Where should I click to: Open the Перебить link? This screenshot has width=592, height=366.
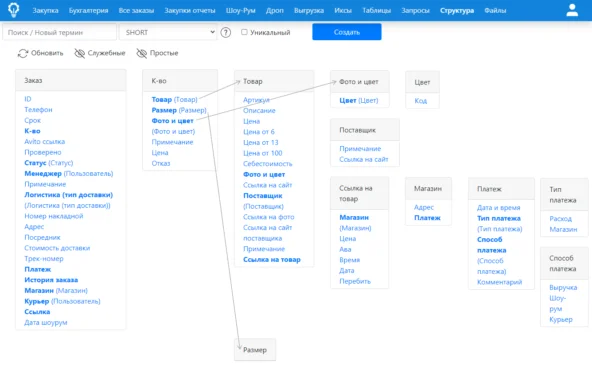click(x=355, y=281)
